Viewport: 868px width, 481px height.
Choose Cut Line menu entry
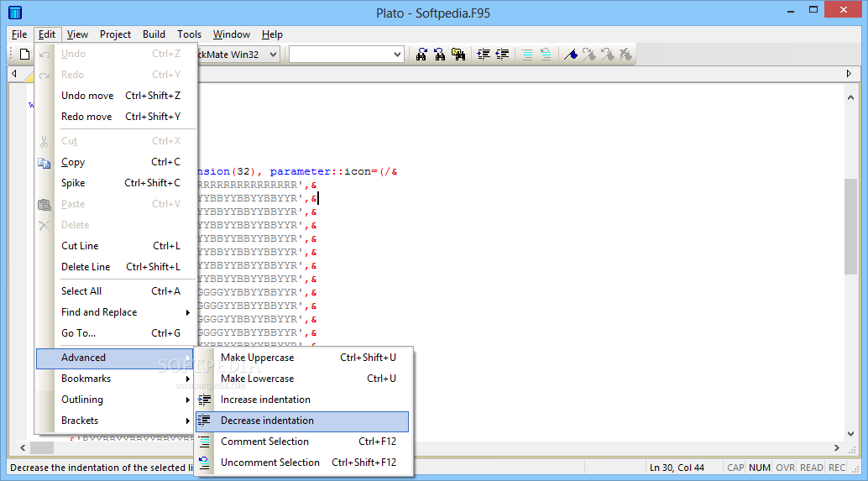116,246
